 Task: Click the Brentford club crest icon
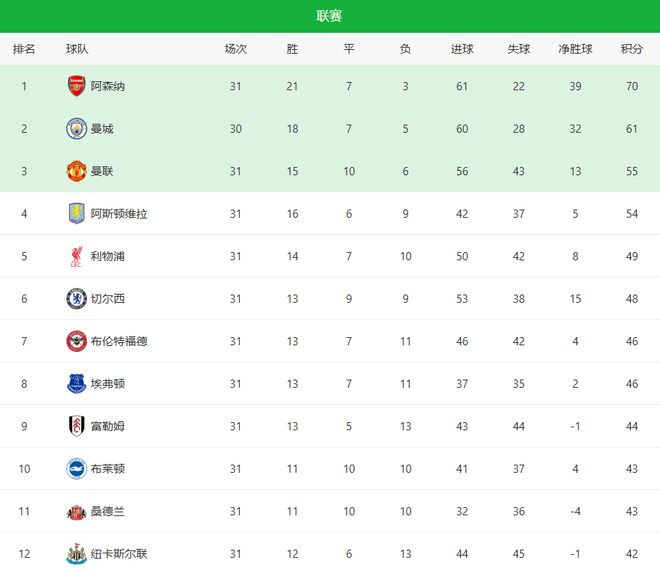click(x=76, y=341)
